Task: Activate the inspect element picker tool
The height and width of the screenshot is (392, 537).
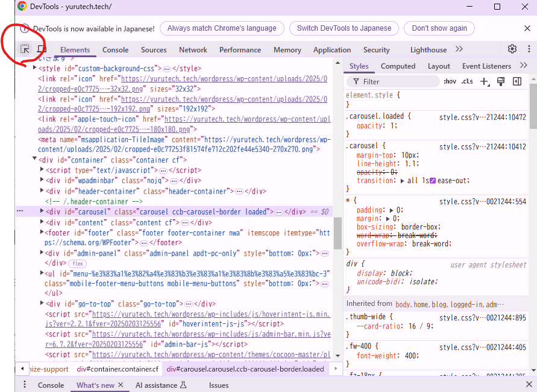Action: click(25, 49)
